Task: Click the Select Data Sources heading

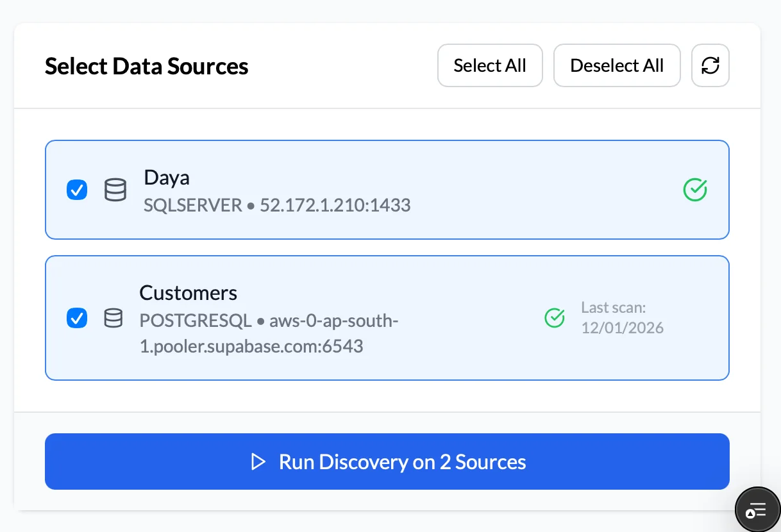Action: (x=146, y=65)
